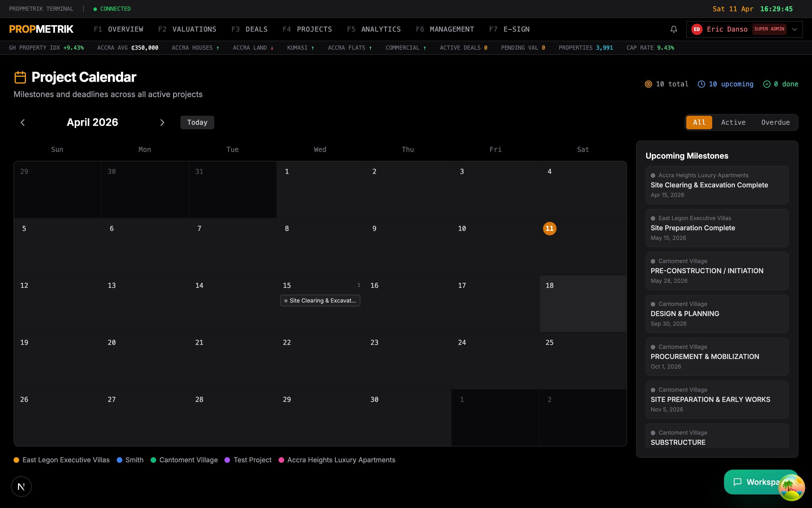Open the F7 E-Sign tab
This screenshot has width=812, height=508.
pyautogui.click(x=509, y=29)
